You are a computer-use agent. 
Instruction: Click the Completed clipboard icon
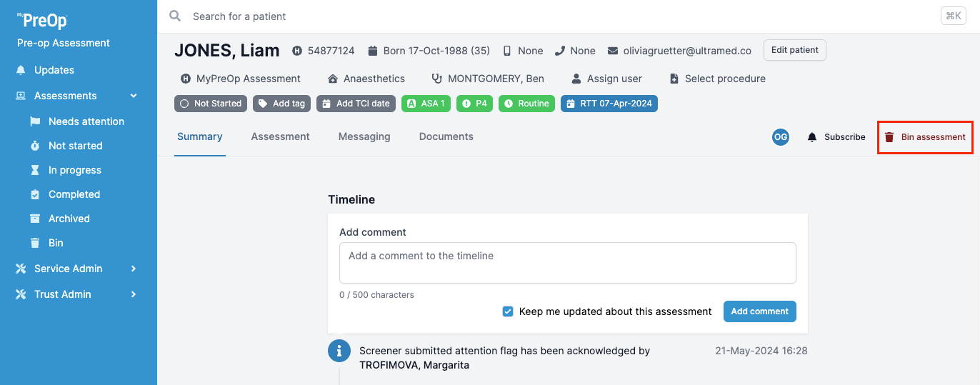pyautogui.click(x=35, y=194)
